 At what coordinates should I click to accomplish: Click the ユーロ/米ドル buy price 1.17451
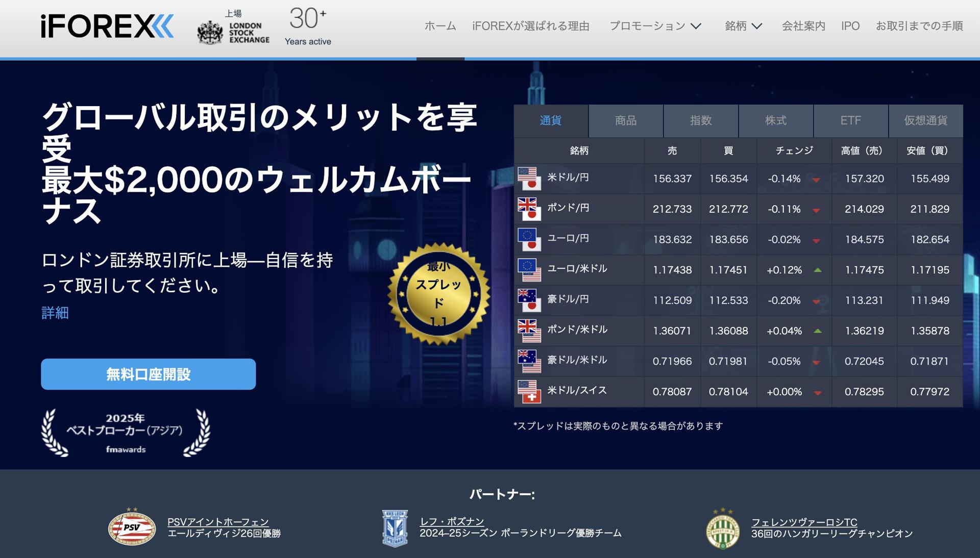click(728, 270)
